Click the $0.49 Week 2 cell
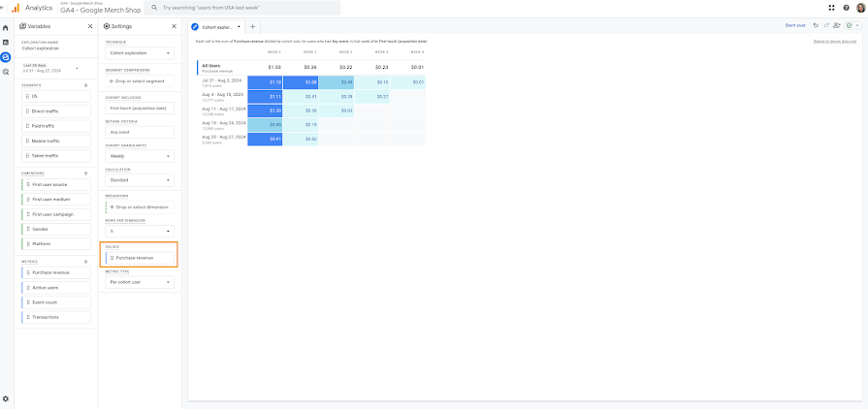 336,82
